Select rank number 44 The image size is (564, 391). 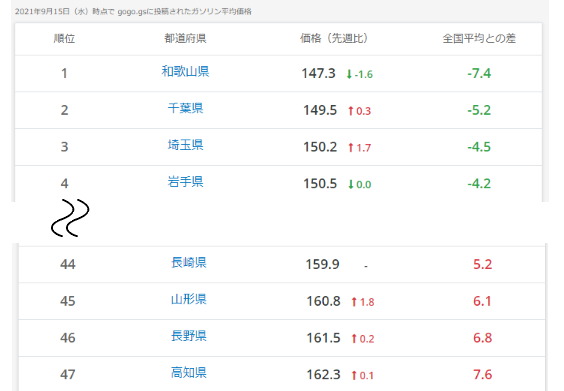(68, 264)
